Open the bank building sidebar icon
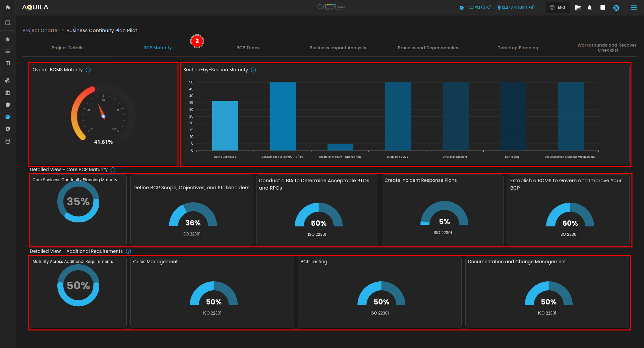 tap(8, 93)
